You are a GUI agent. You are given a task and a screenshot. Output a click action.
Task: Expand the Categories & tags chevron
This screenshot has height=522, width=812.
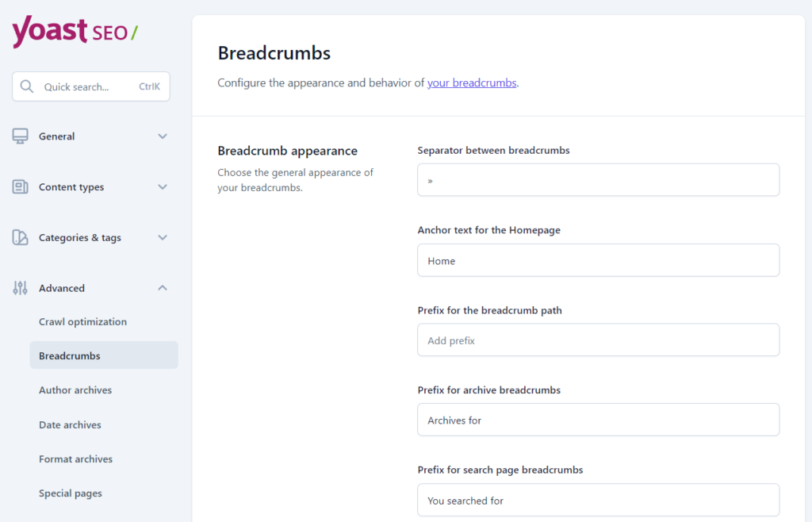(163, 238)
